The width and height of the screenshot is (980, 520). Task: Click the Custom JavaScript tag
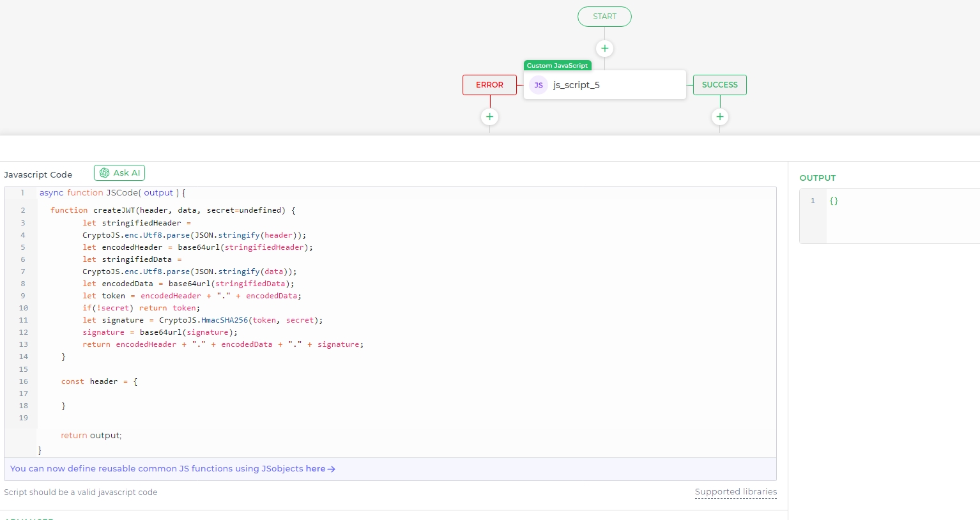(x=557, y=65)
